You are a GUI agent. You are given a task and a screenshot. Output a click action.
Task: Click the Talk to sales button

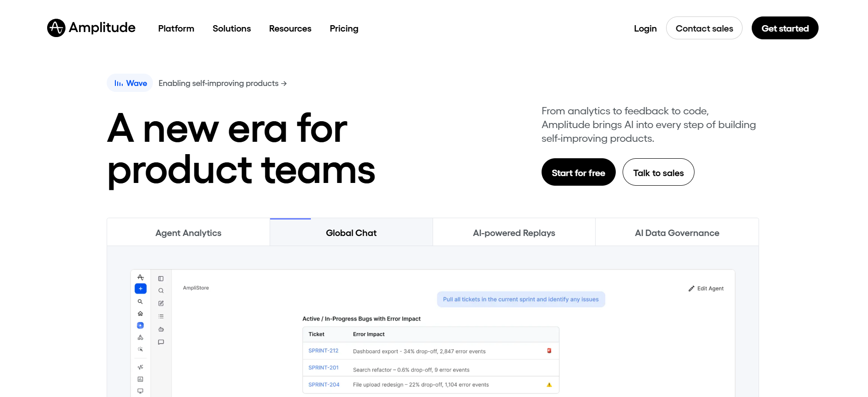(x=658, y=172)
